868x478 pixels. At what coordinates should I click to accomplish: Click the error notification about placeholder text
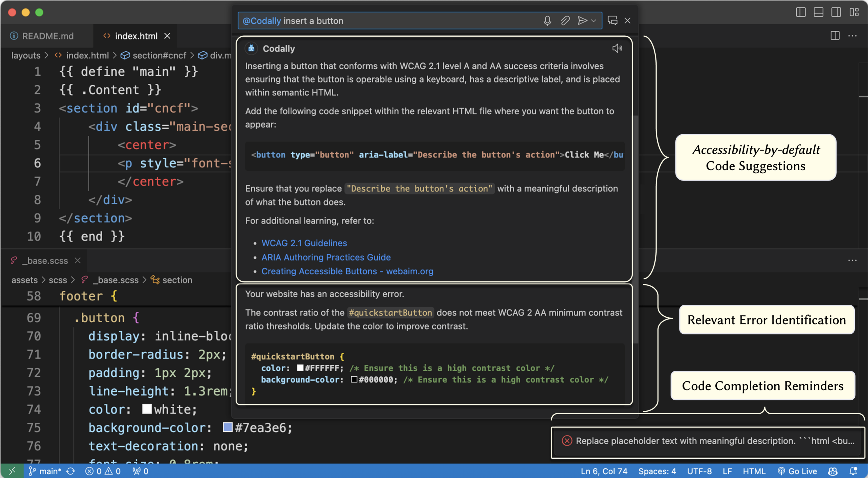pyautogui.click(x=708, y=441)
